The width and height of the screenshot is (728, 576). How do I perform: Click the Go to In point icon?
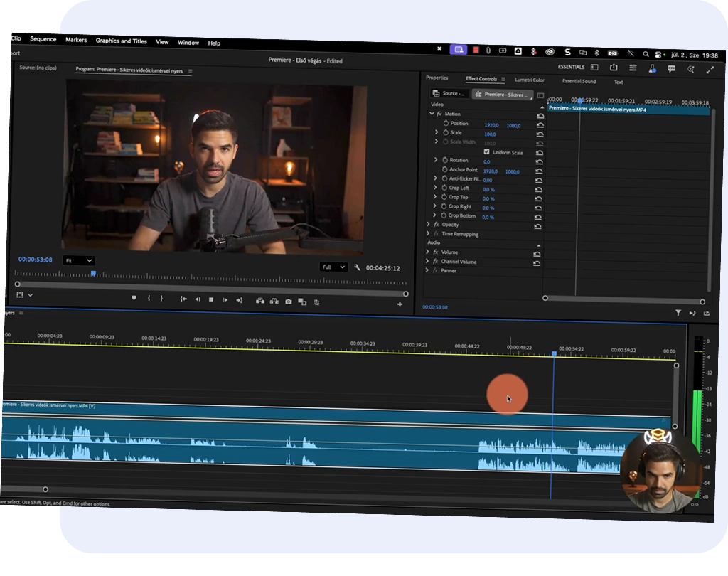(x=183, y=299)
